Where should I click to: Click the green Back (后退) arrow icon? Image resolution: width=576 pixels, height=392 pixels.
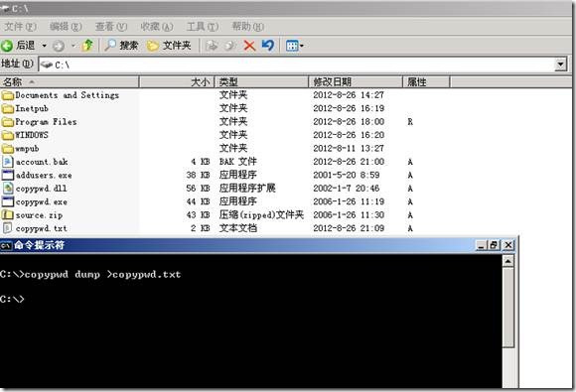pos(7,46)
